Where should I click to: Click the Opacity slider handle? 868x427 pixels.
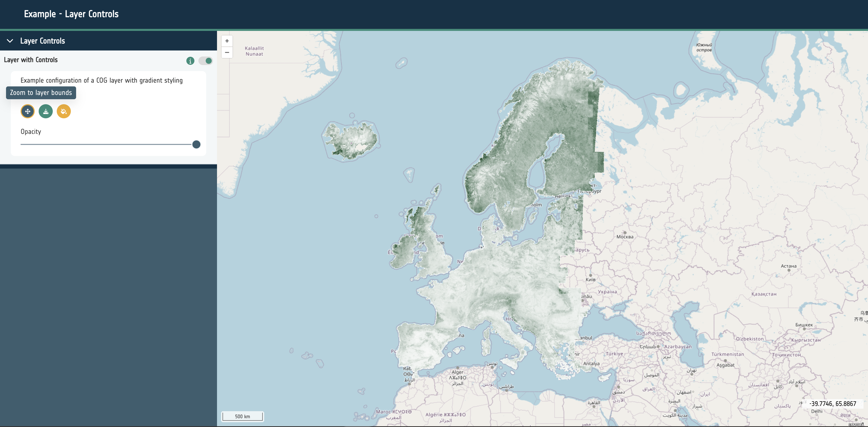point(196,144)
